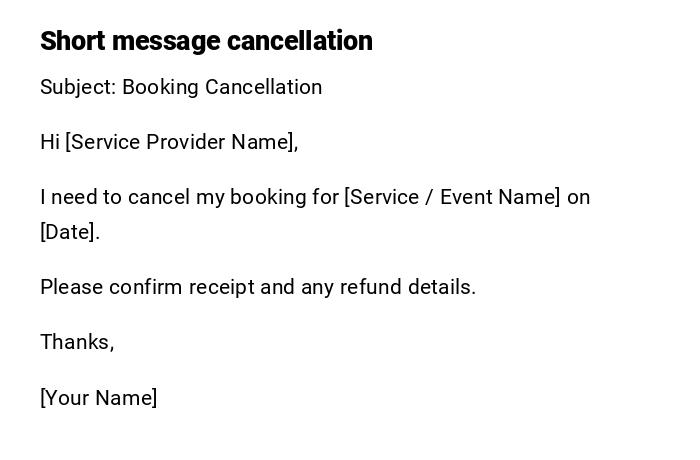700x460 pixels.
Task: Click the word "receipt"
Action: (222, 287)
